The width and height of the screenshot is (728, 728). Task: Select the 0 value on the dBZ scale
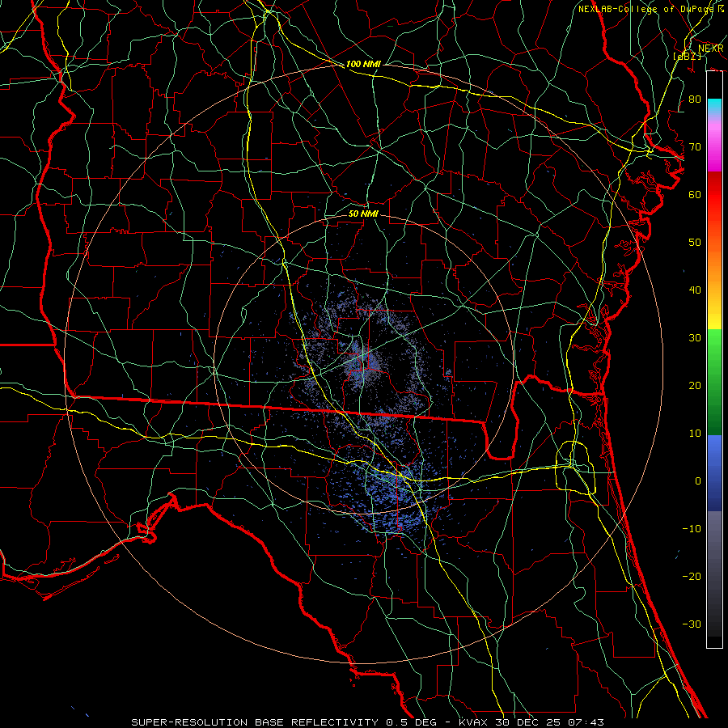698,481
